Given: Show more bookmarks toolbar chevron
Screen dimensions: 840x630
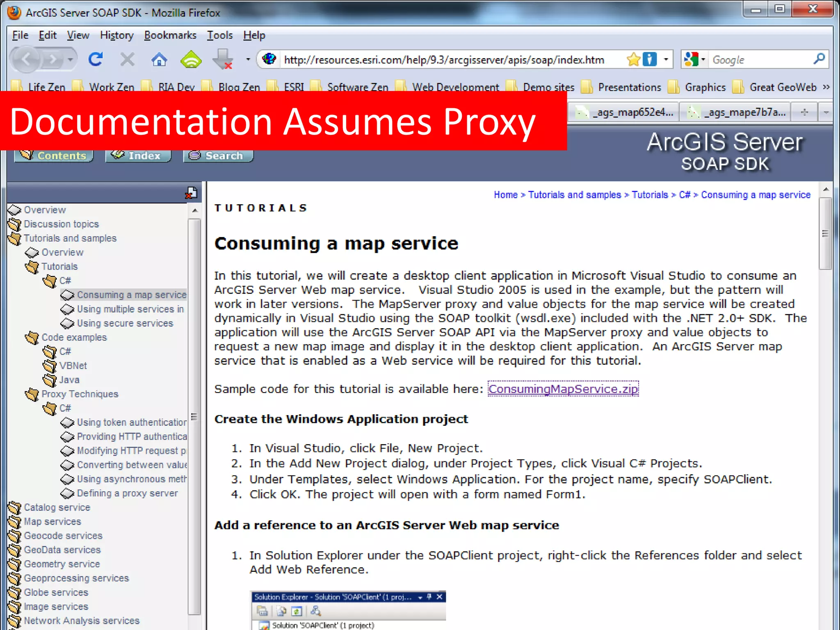Looking at the screenshot, I should [826, 87].
